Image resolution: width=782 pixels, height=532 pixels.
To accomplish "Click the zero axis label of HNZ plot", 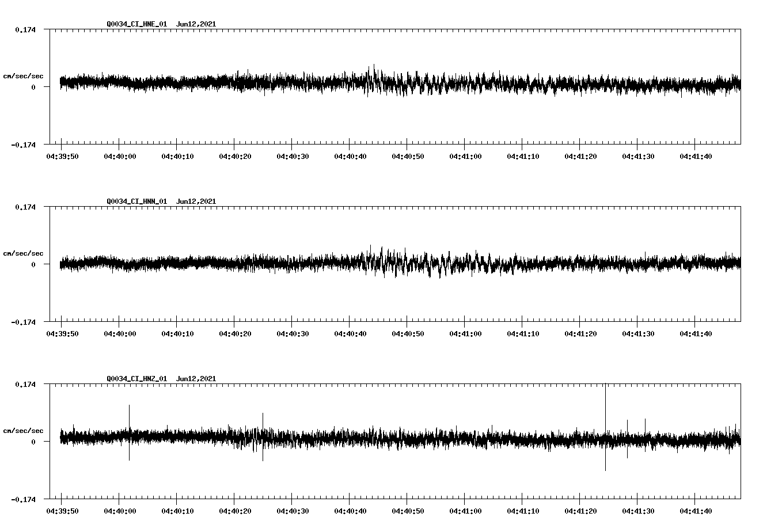I will click(33, 442).
